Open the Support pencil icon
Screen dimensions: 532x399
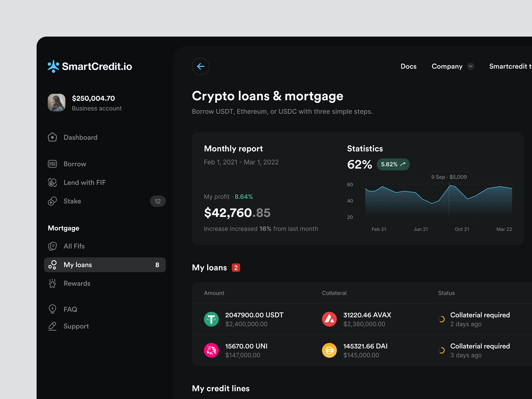(x=52, y=326)
